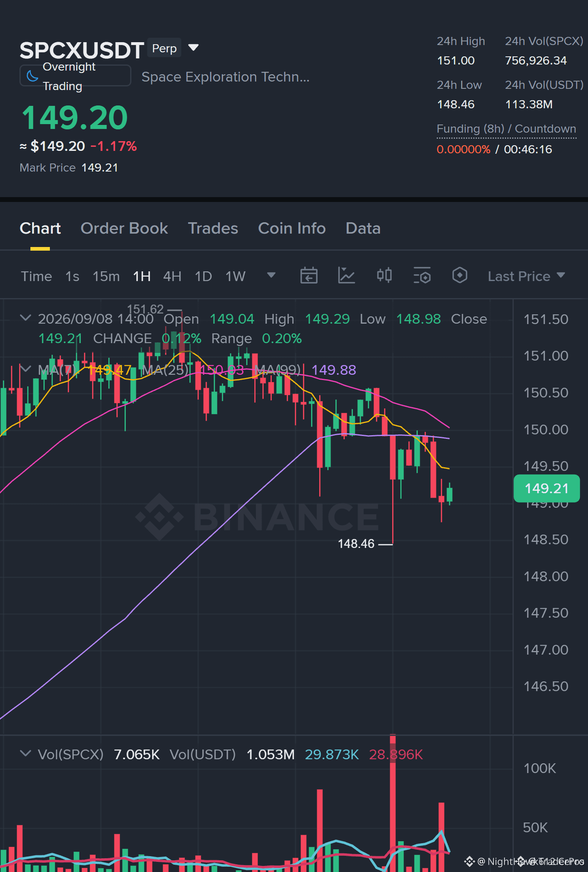The width and height of the screenshot is (588, 872).
Task: Open the Last Price dropdown
Action: click(526, 276)
